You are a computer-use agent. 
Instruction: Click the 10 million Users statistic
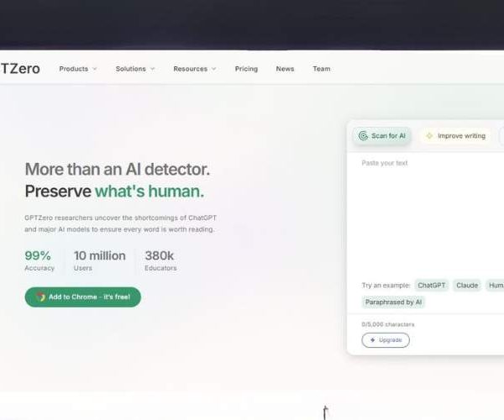(100, 260)
